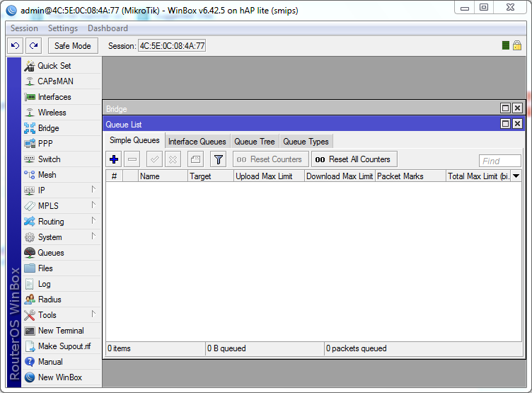Open Switch in the sidebar
Screen dimensions: 532x393
62,159
